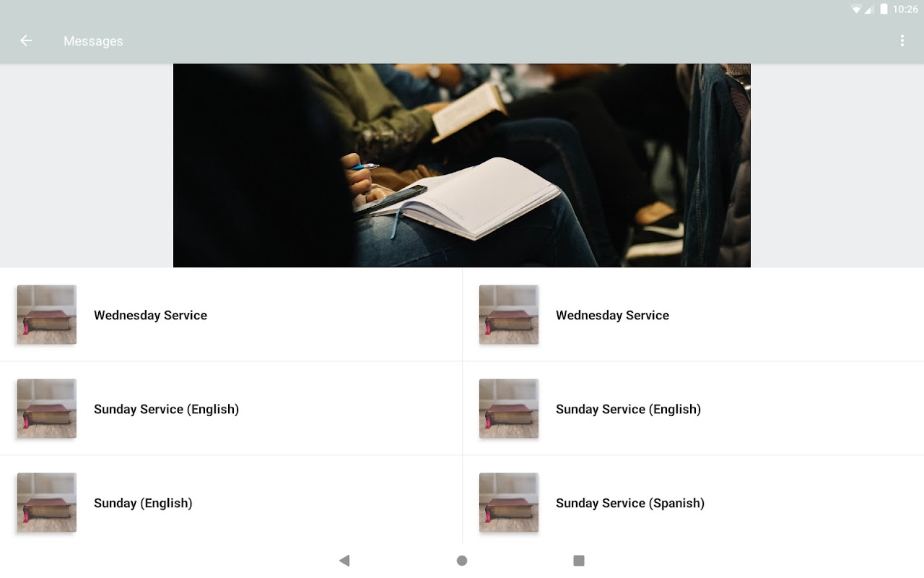The width and height of the screenshot is (924, 578).
Task: Tap the Messages title in header
Action: click(x=93, y=41)
